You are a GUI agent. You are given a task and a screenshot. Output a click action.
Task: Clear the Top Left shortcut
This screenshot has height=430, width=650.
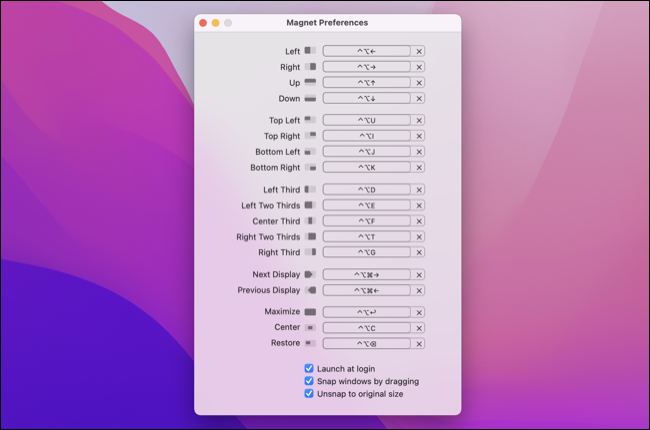pos(419,121)
